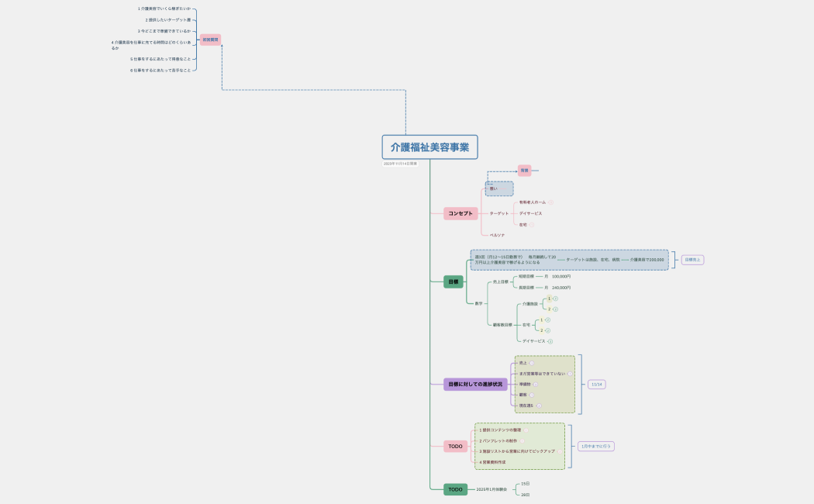
Task: Click the 目標売上 summary label
Action: (692, 260)
